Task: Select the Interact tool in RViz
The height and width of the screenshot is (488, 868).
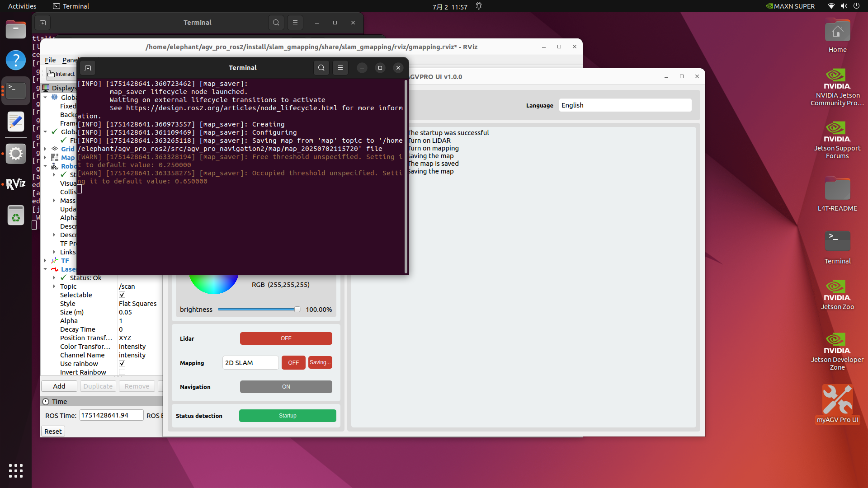Action: pos(61,74)
